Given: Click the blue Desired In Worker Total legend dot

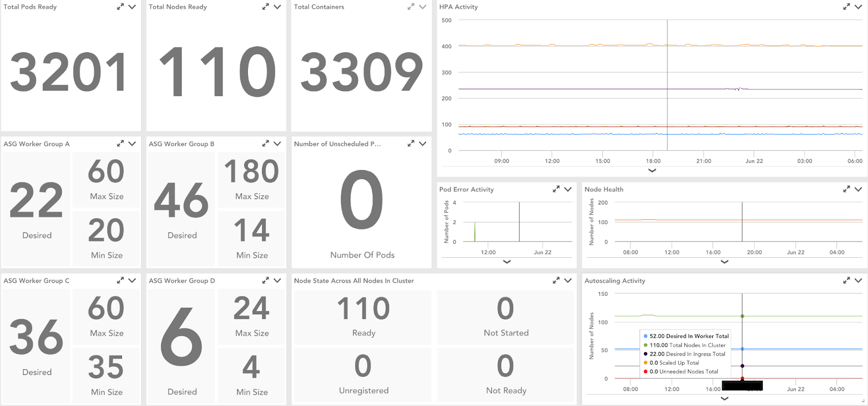Looking at the screenshot, I should point(646,337).
